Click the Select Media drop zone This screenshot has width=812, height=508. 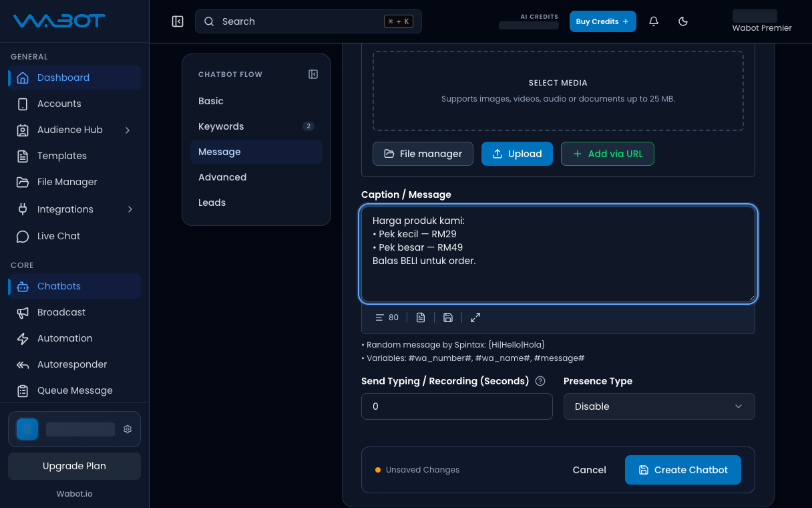coord(558,90)
